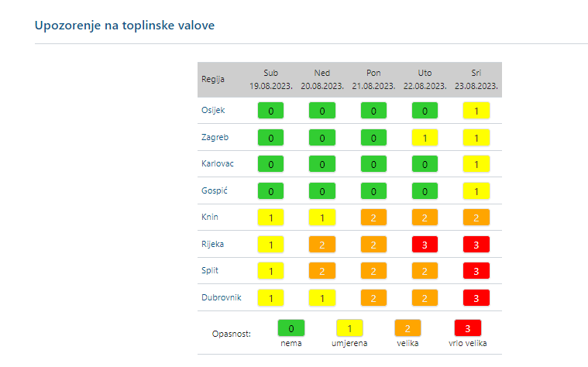Click the Split region row label

[x=211, y=272]
